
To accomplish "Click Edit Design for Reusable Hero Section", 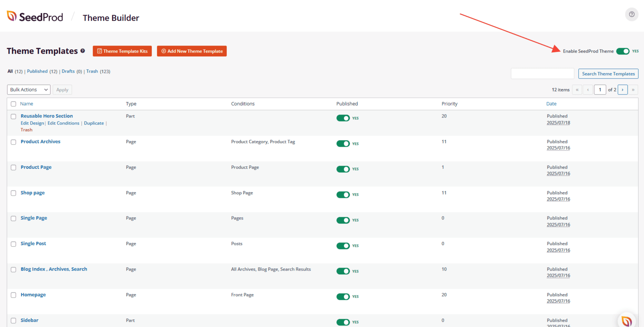I will (x=32, y=123).
